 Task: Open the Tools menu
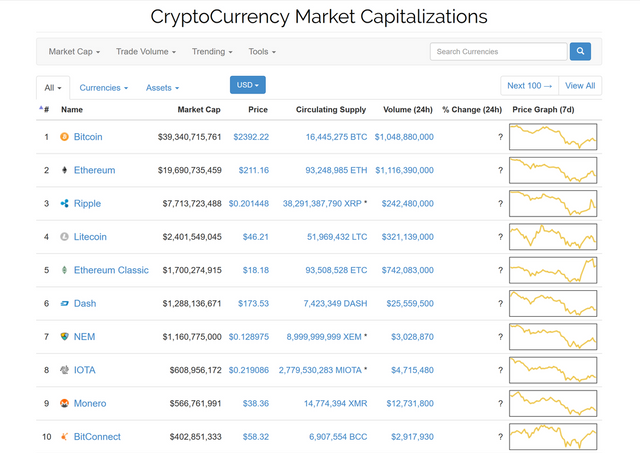point(262,51)
